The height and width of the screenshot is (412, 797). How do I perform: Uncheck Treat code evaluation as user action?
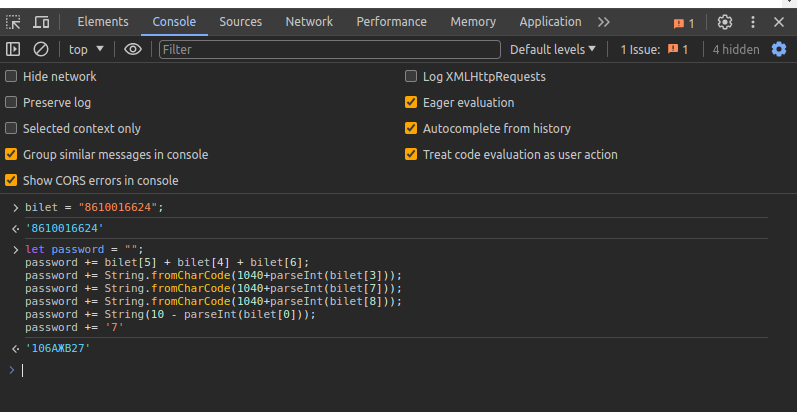coord(411,154)
